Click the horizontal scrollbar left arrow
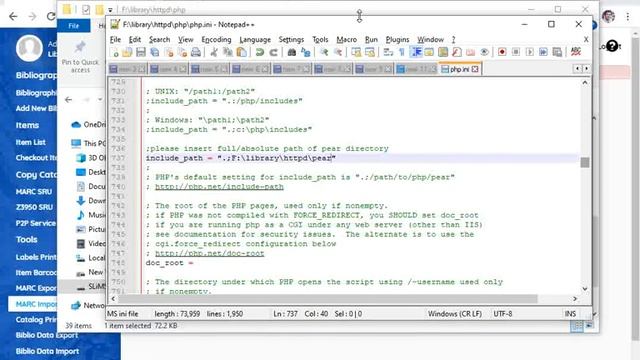Screen dimensions: 640x360 click(113, 299)
